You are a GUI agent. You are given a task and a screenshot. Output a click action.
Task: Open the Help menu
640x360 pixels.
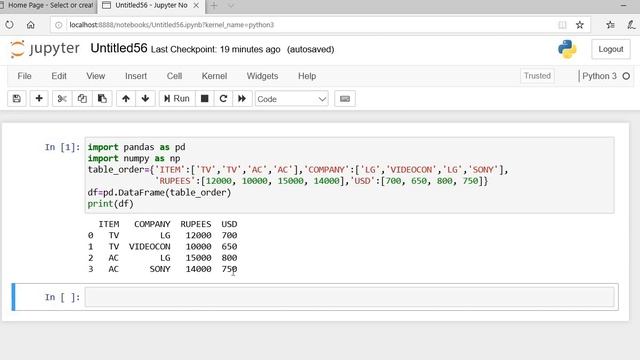(x=307, y=76)
